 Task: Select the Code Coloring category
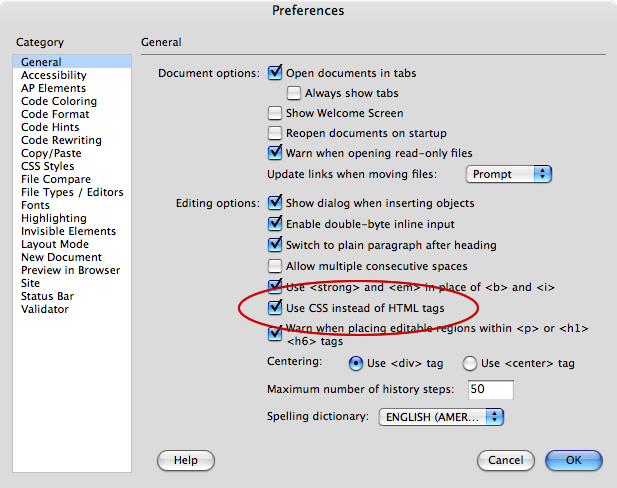(59, 101)
